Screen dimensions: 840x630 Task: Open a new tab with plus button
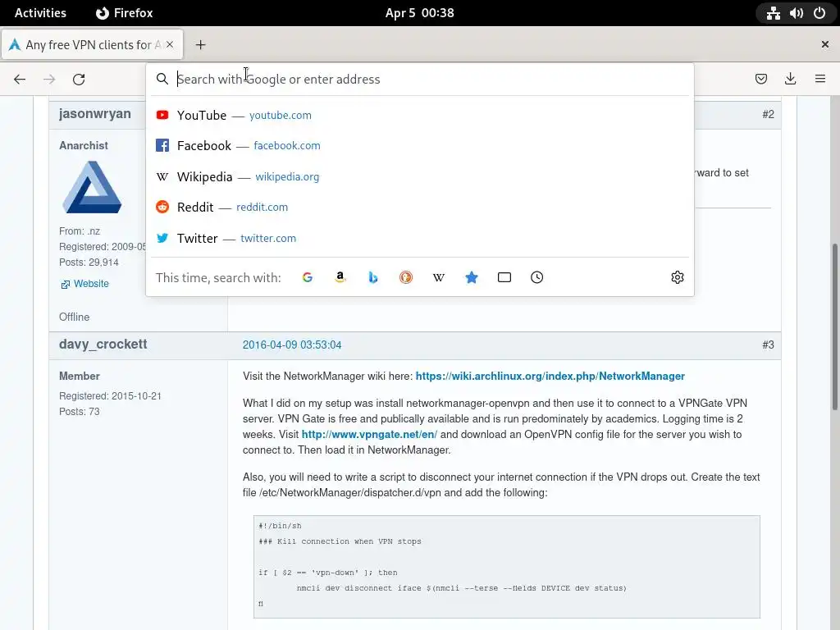200,45
